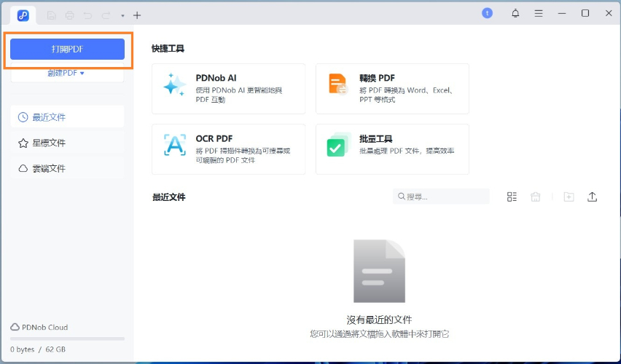Viewport: 621px width, 364px height.
Task: Click the cloud storage usage bar
Action: (x=67, y=339)
